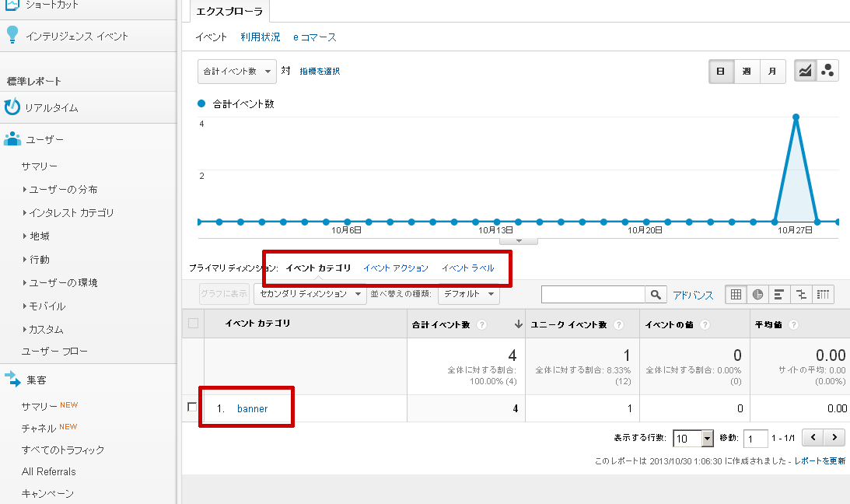Check the banner row checkbox
The image size is (850, 504).
point(193,408)
